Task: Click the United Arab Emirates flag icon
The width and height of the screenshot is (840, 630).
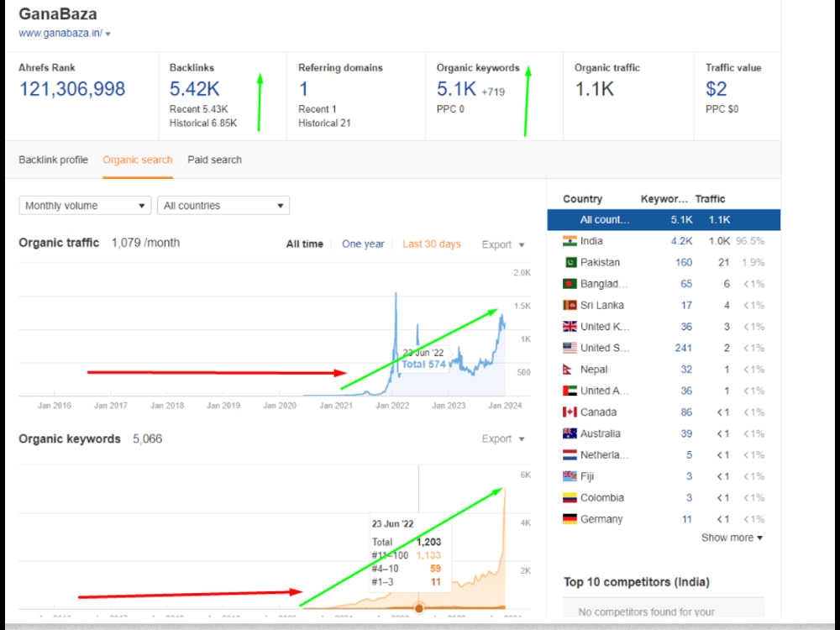Action: [x=570, y=391]
